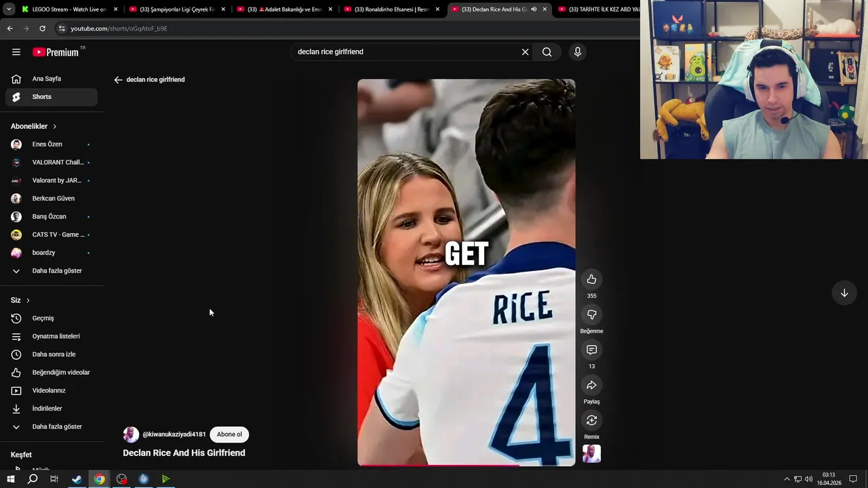Image resolution: width=868 pixels, height=488 pixels.
Task: Click the YouTube Premium logo
Action: pyautogui.click(x=56, y=52)
